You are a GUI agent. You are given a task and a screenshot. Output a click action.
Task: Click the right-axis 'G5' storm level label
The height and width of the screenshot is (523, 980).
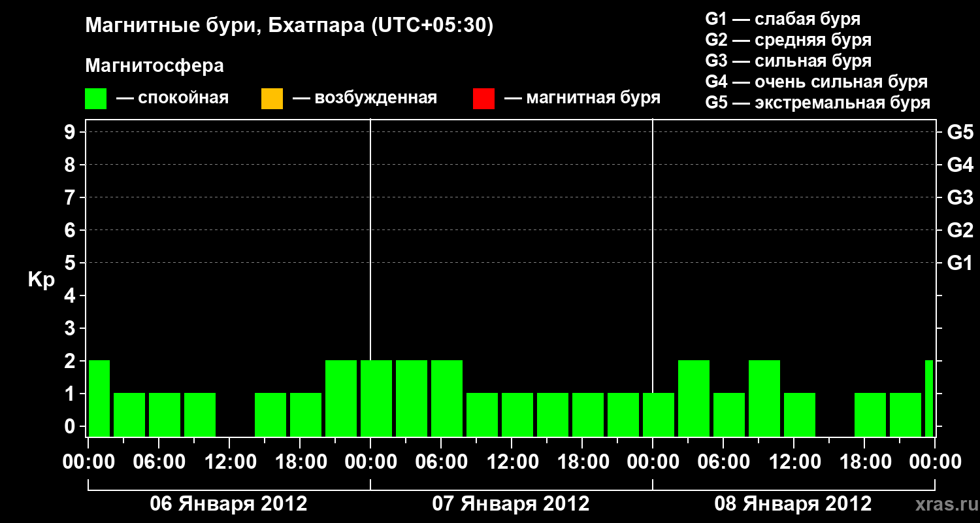point(960,132)
